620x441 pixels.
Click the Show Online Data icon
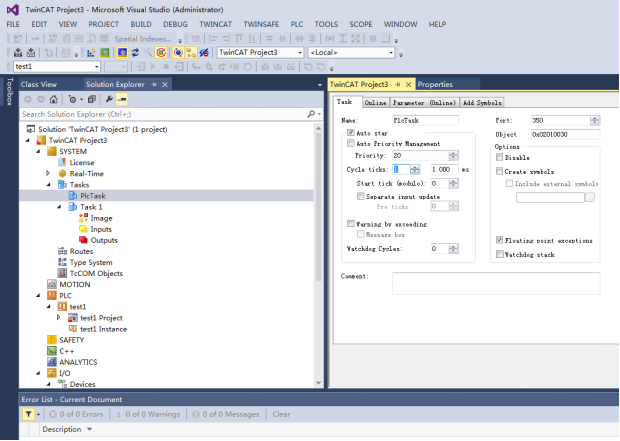click(x=178, y=53)
